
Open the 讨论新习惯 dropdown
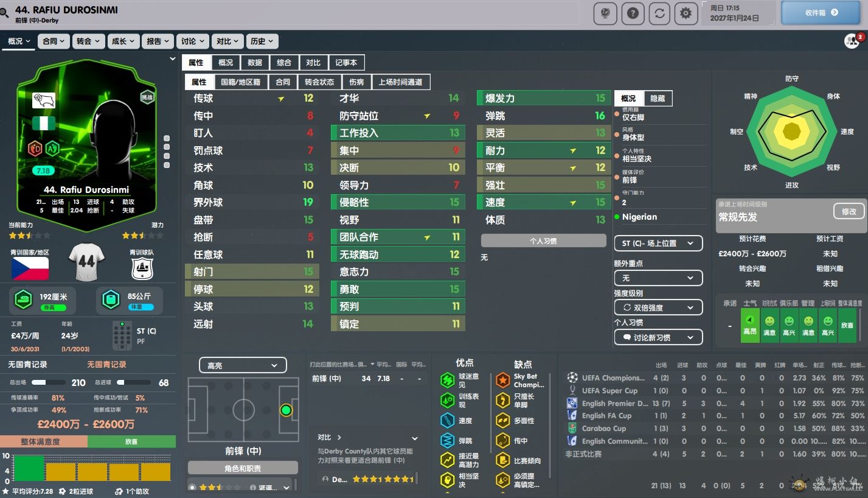click(x=658, y=337)
